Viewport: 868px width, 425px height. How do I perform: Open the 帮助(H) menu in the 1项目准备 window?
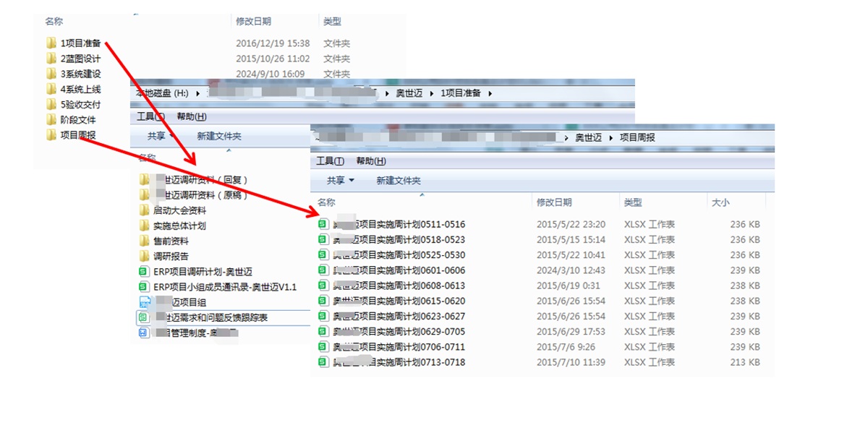pyautogui.click(x=191, y=117)
